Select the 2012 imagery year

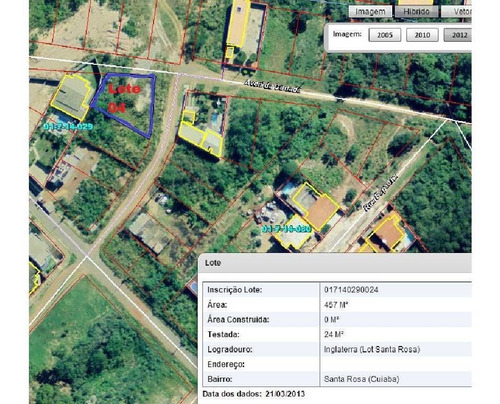pos(458,35)
